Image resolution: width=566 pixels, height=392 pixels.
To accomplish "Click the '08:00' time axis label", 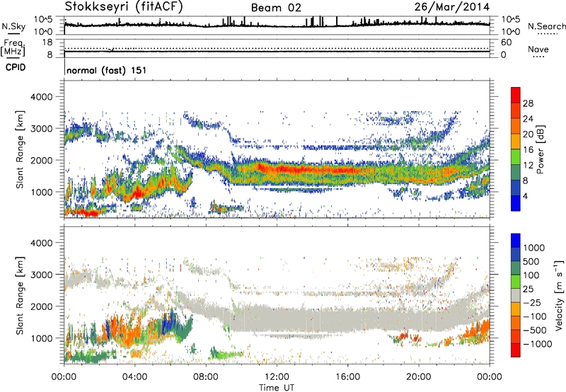I will click(206, 377).
